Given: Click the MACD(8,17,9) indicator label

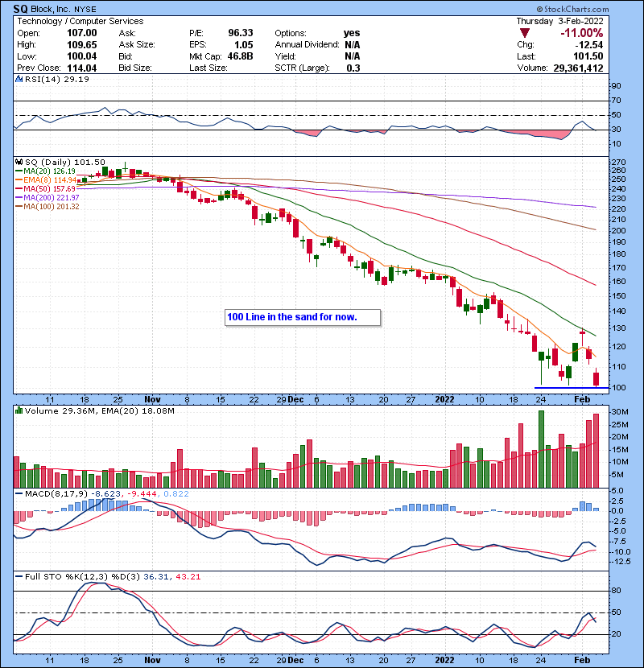Looking at the screenshot, I should (56, 494).
